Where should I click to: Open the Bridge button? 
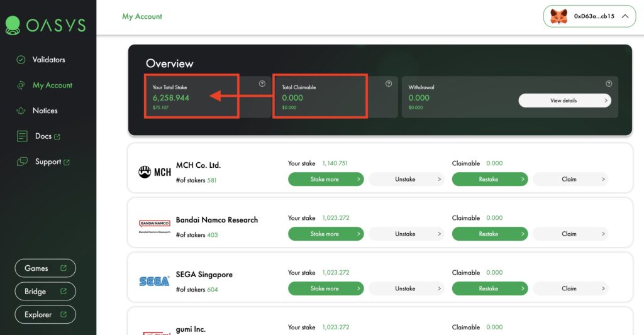(45, 291)
